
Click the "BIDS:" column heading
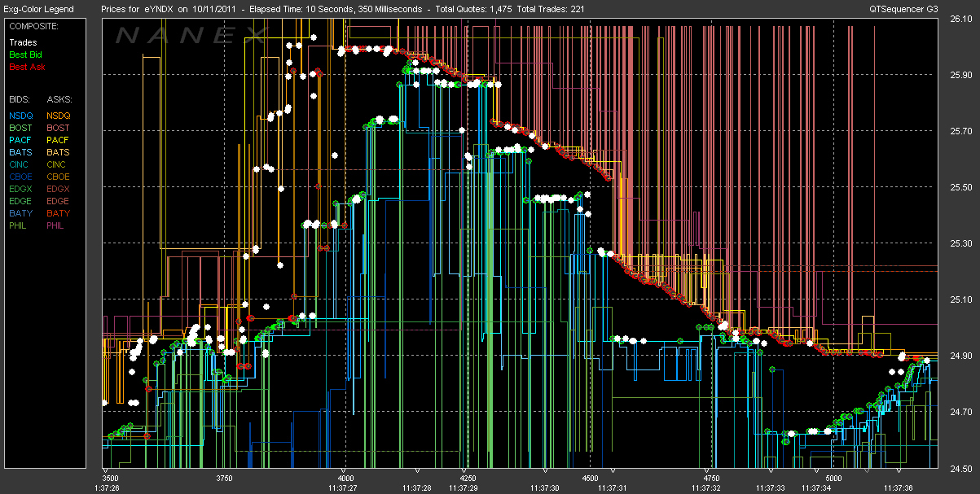point(20,98)
